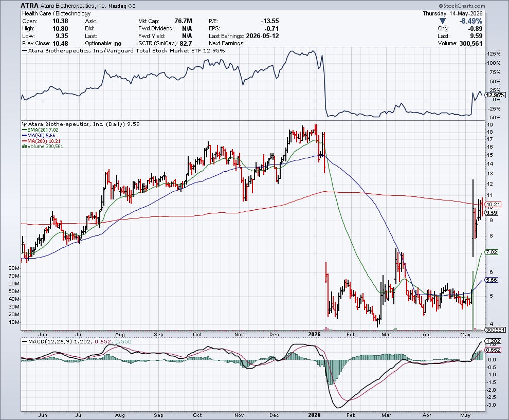
Task: Click the 10.21 red price tag on axis
Action: (494, 205)
